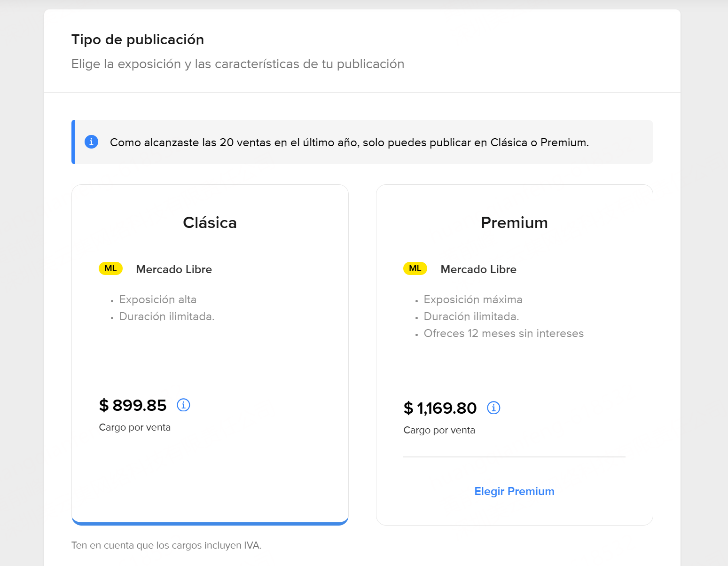
Task: Click the "Tipo de publicación" heading
Action: [x=138, y=39]
